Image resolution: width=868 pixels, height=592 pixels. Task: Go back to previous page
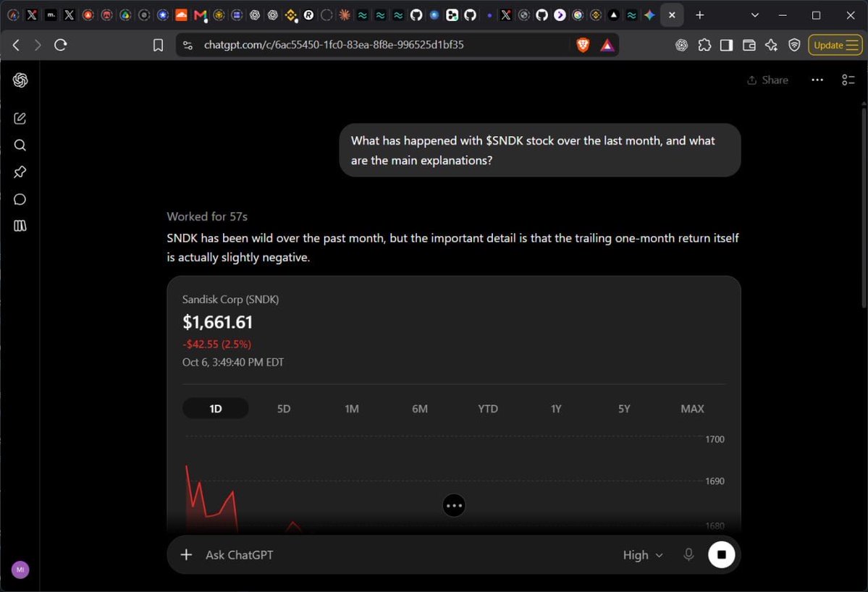16,45
